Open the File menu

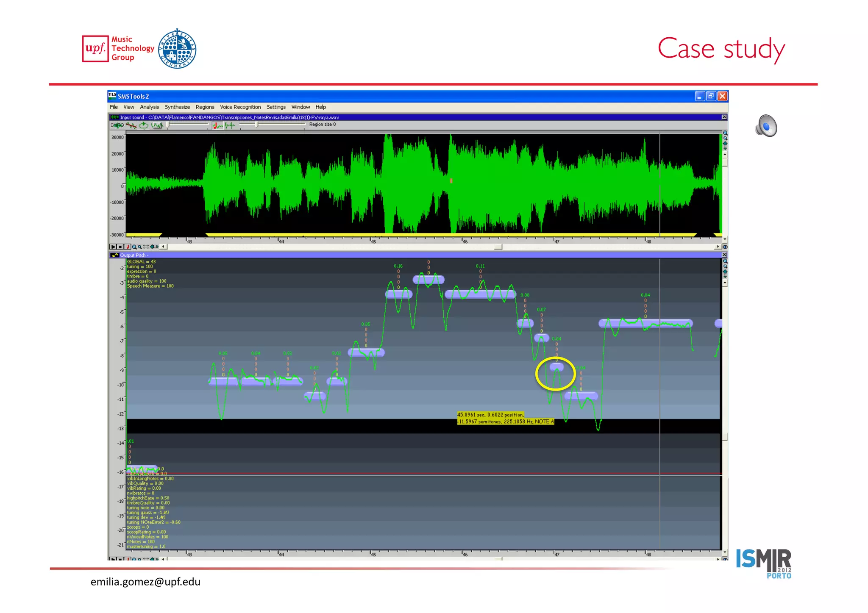pyautogui.click(x=114, y=107)
